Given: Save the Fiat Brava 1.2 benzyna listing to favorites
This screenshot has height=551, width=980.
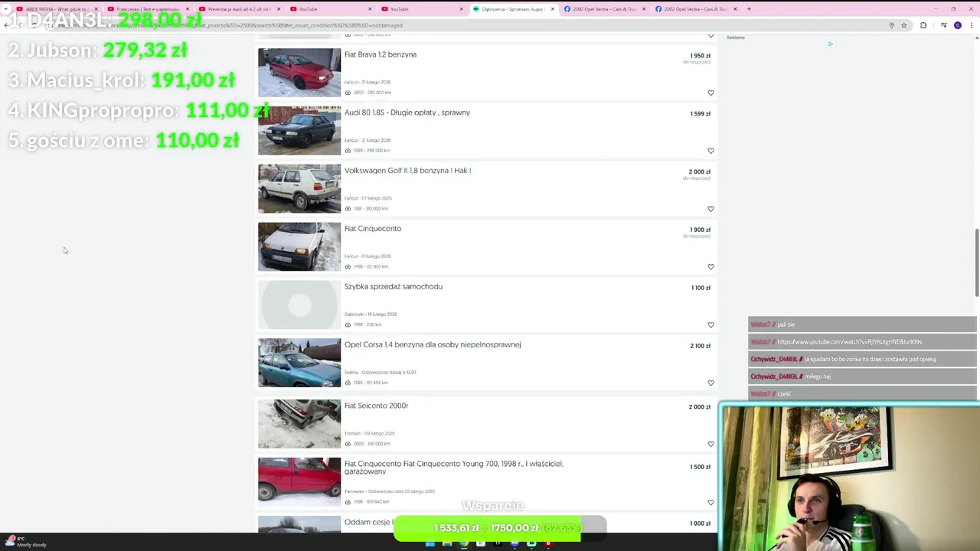Looking at the screenshot, I should pyautogui.click(x=710, y=93).
